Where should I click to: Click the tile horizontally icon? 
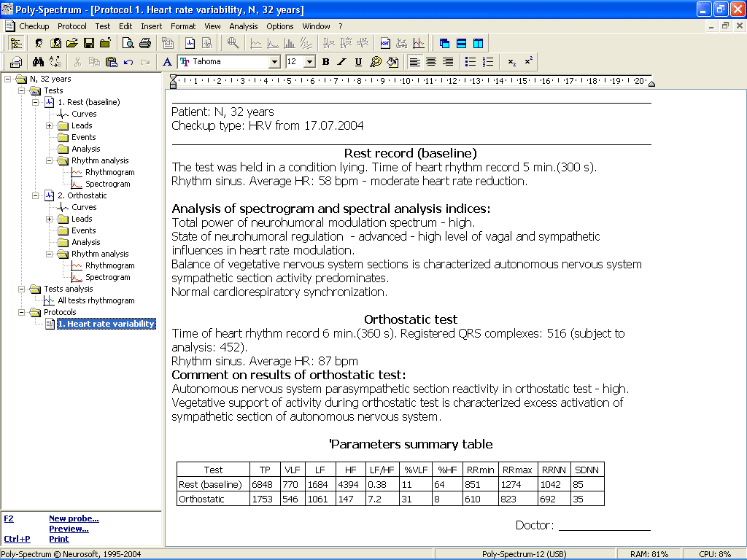pos(461,43)
